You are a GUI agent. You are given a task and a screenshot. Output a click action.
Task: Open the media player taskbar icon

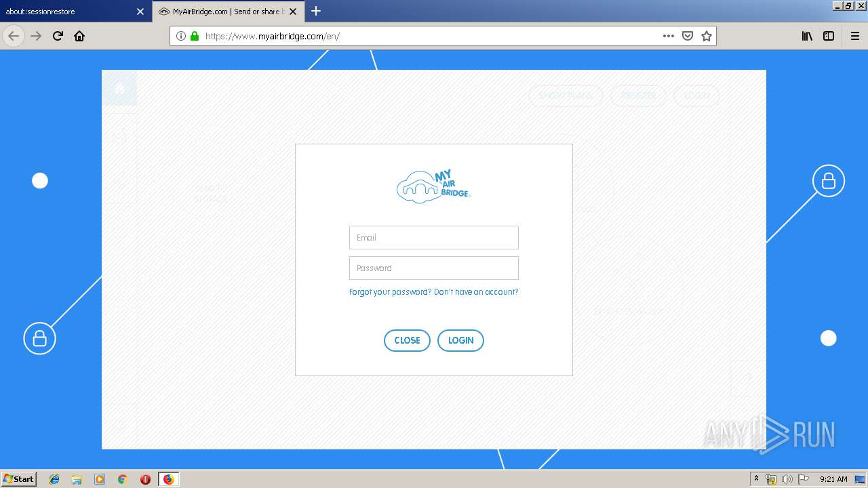click(x=100, y=479)
